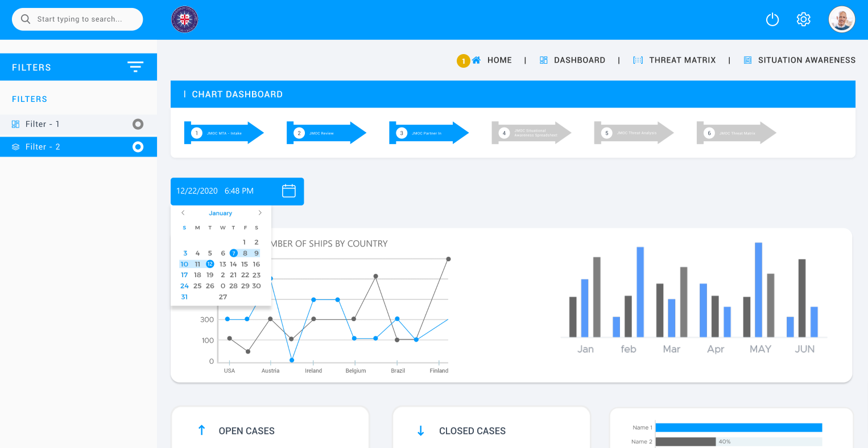868x448 pixels.
Task: Click the CLOSED CASES card title
Action: tap(472, 431)
